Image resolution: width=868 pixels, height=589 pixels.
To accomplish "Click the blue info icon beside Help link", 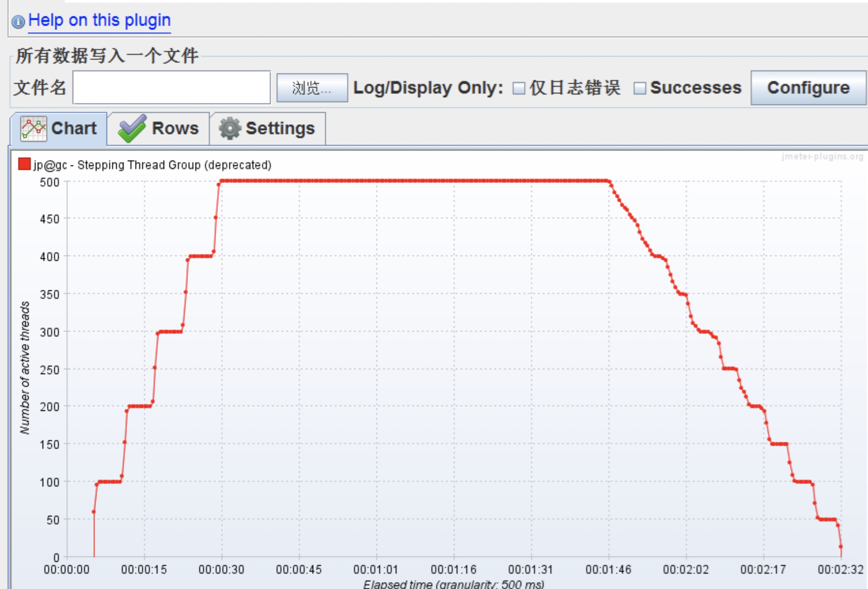I will tap(18, 22).
